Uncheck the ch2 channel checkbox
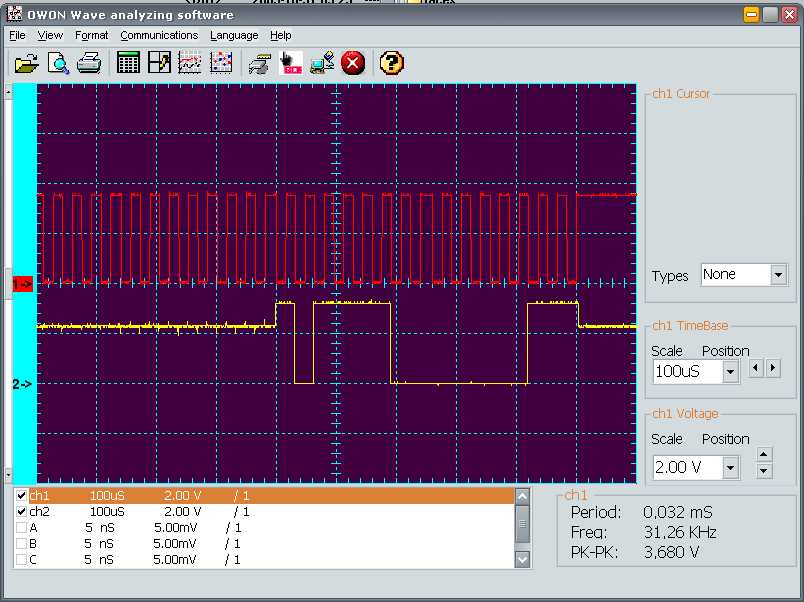This screenshot has width=804, height=602. 22,512
